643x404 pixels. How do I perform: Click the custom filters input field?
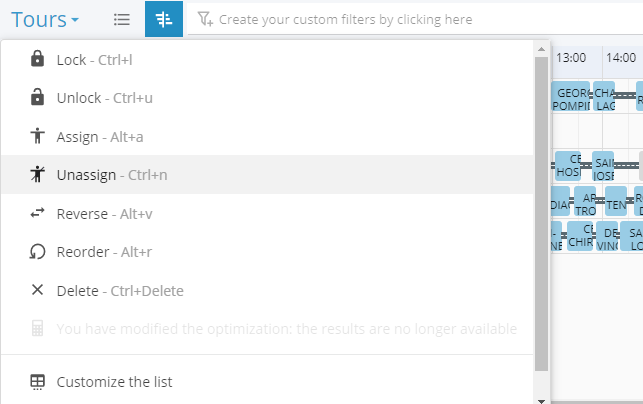tap(400, 19)
